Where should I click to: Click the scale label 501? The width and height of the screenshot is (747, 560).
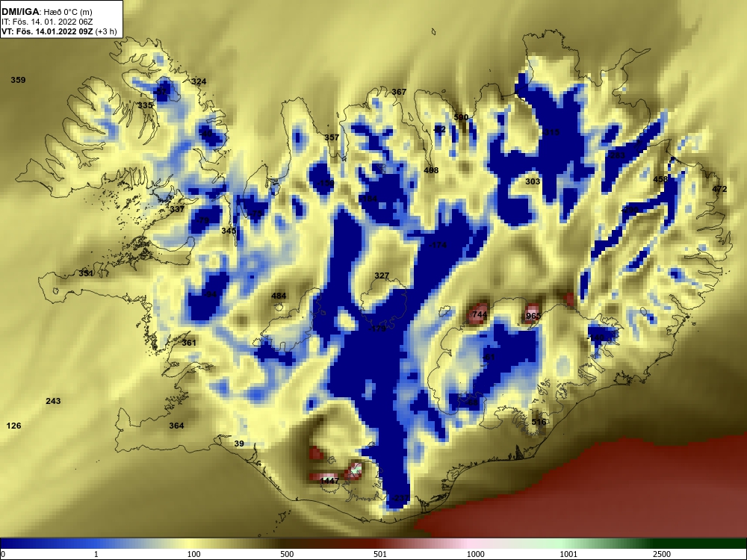(379, 554)
